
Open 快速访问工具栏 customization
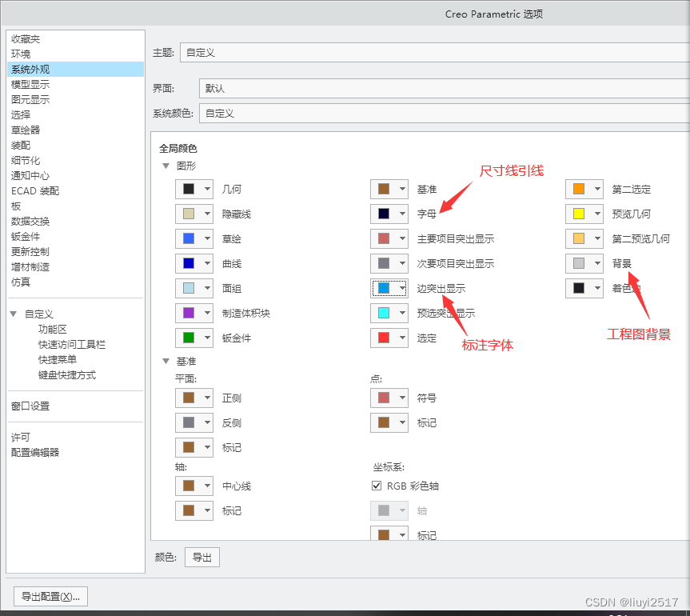(72, 344)
